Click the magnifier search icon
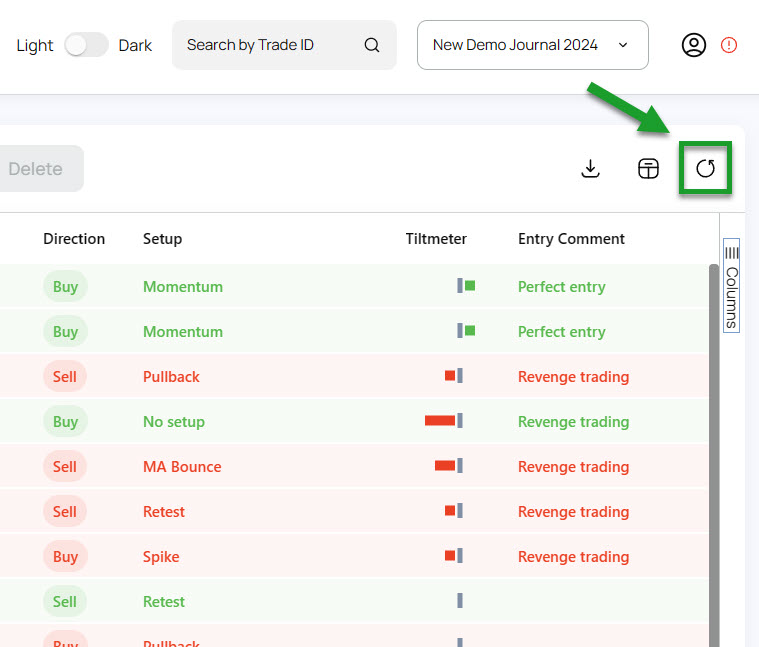Image resolution: width=759 pixels, height=647 pixels. 372,45
